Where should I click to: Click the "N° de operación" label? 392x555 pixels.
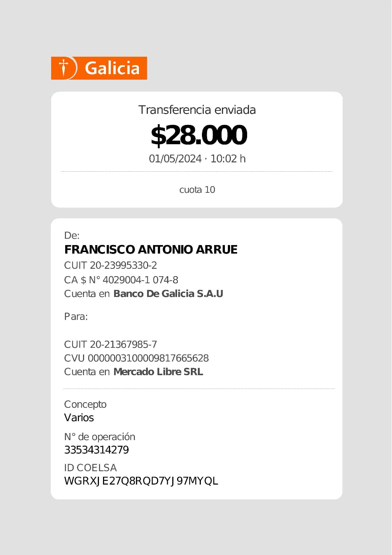click(x=100, y=437)
